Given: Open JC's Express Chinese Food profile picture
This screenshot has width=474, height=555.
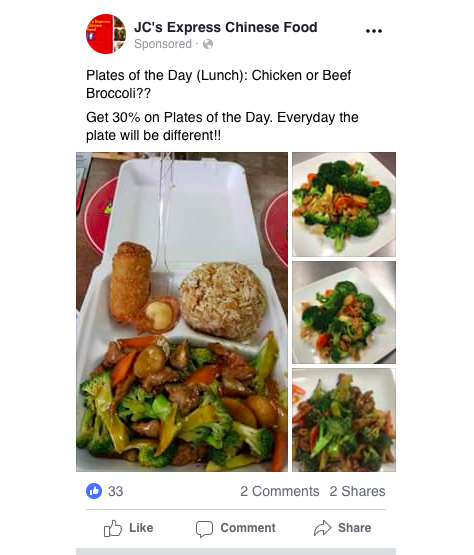Looking at the screenshot, I should [106, 34].
